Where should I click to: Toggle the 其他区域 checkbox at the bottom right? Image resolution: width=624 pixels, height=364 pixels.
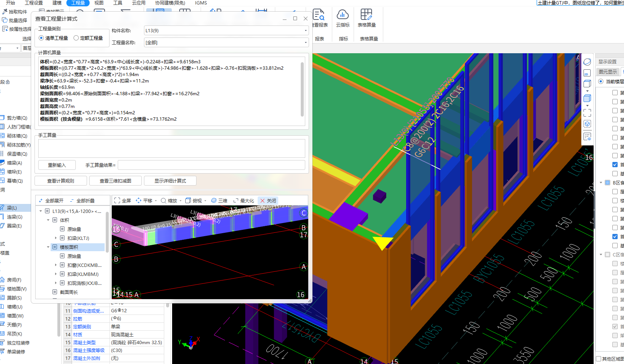599,359
